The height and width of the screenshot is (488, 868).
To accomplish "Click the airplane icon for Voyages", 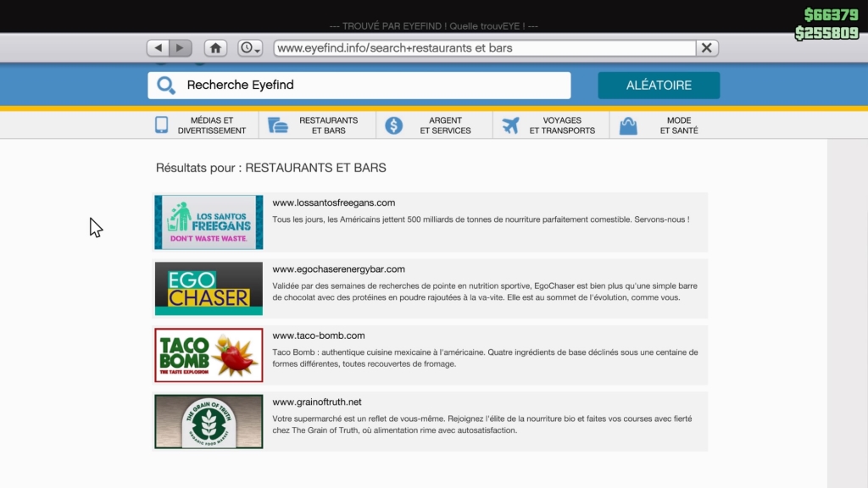I will click(511, 125).
